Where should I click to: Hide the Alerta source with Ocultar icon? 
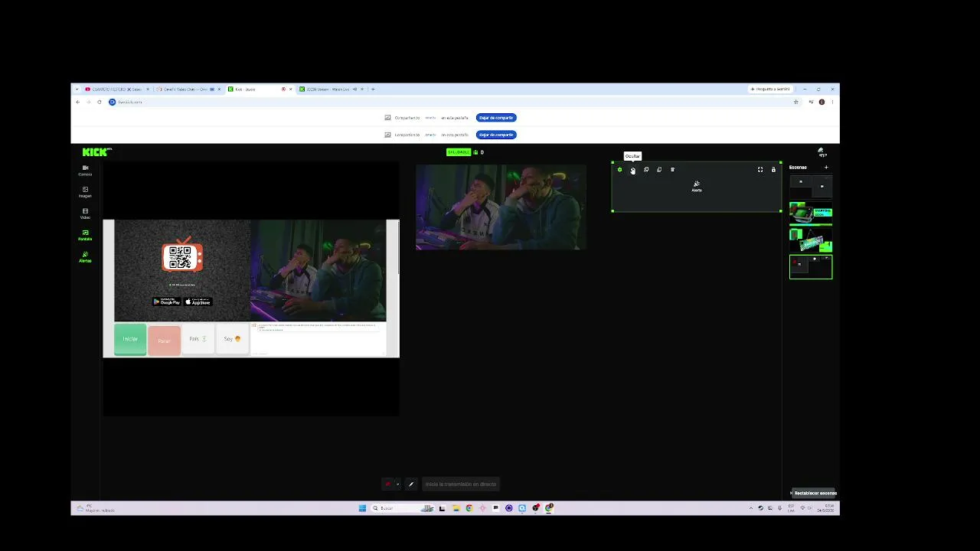tap(632, 170)
